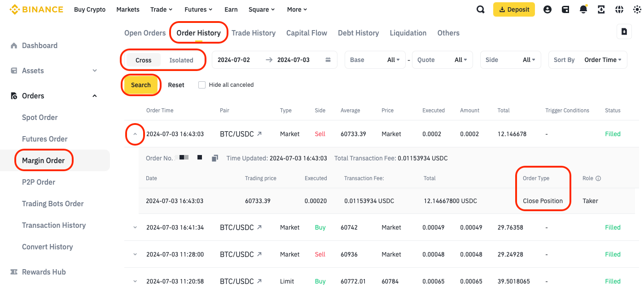
Task: Click the yellow Search button
Action: pos(141,85)
